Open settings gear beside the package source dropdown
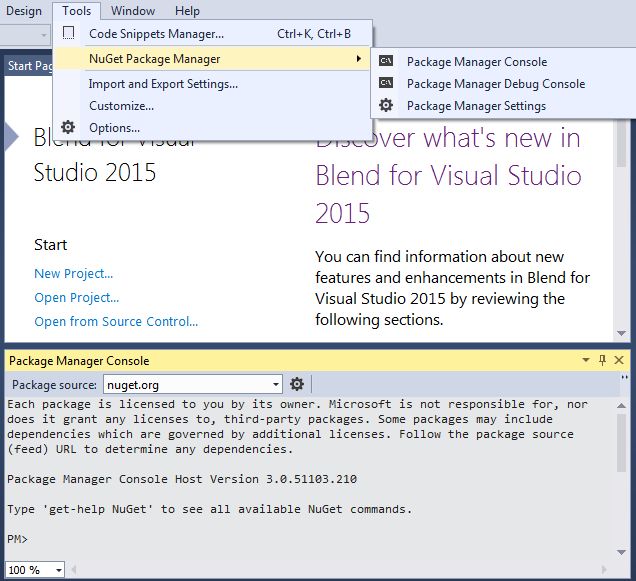This screenshot has height=581, width=636. pos(297,384)
